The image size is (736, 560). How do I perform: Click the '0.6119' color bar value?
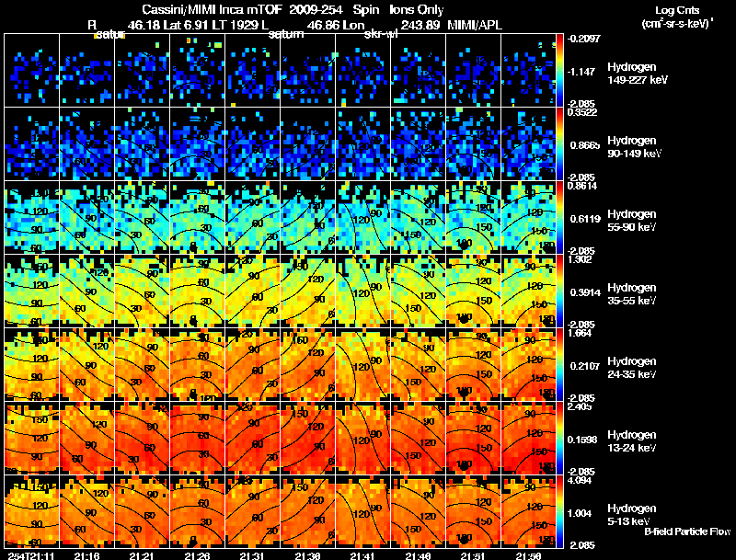[585, 219]
